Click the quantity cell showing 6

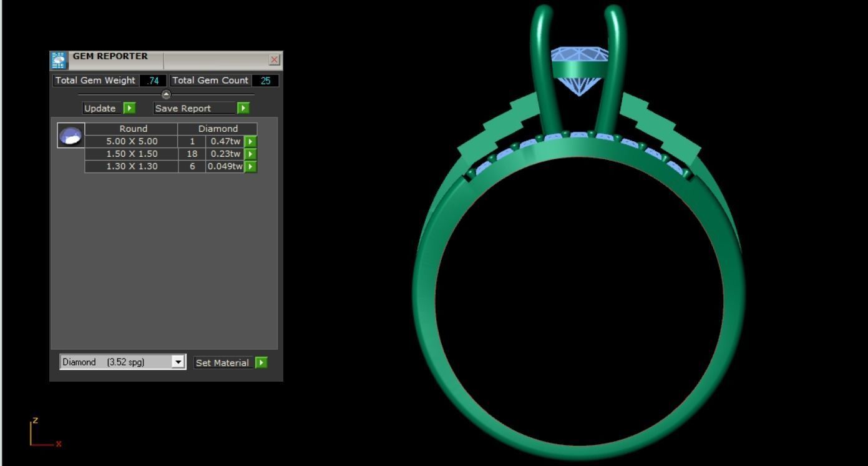tap(192, 166)
